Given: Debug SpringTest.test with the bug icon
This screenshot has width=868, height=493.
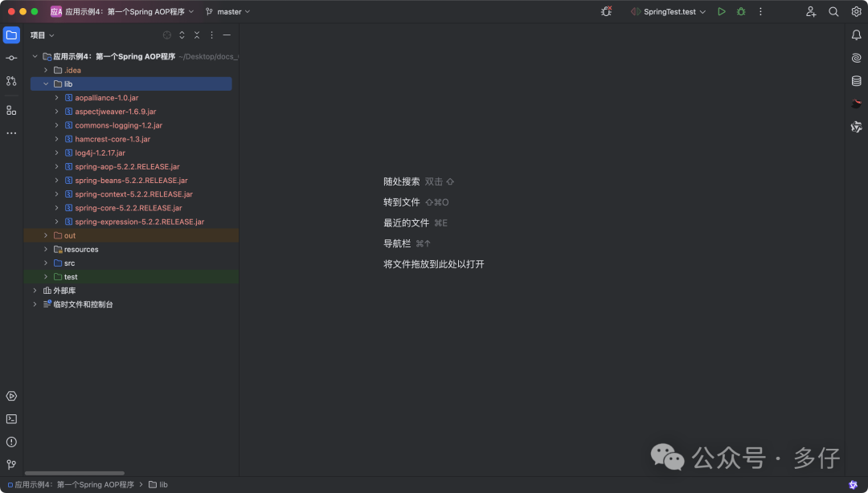Looking at the screenshot, I should click(x=741, y=11).
